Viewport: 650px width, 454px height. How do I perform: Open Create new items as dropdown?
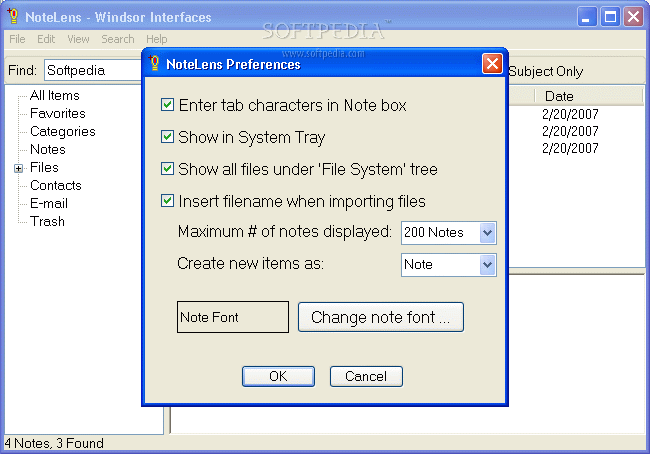[x=488, y=265]
